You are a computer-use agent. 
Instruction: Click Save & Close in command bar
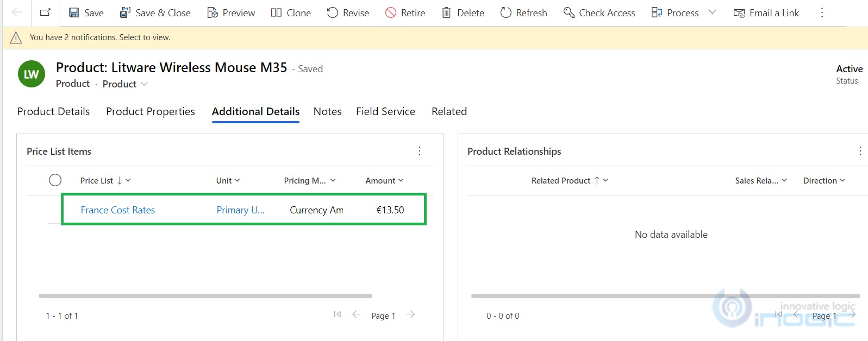(155, 12)
